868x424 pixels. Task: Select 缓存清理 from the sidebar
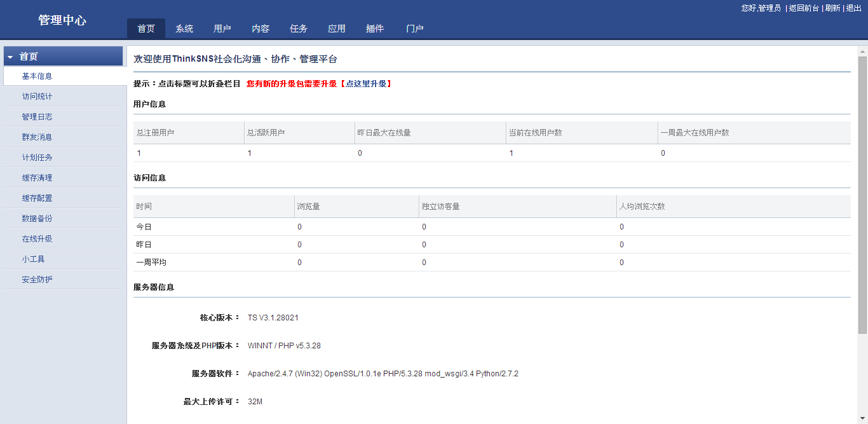click(37, 178)
